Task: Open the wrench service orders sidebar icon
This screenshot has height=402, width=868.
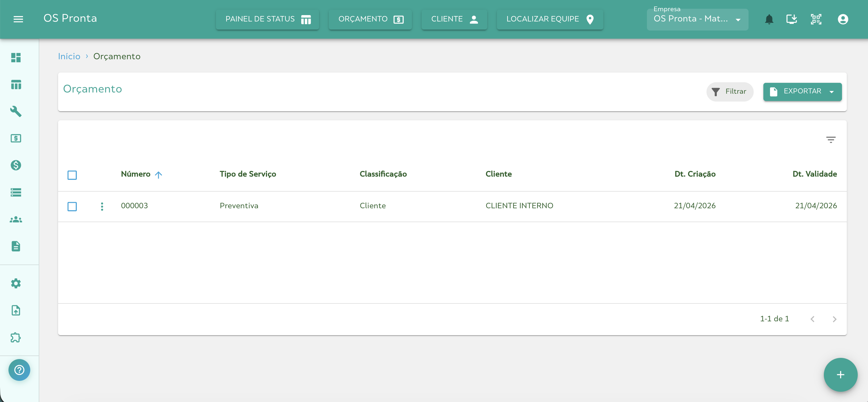Action: (16, 112)
